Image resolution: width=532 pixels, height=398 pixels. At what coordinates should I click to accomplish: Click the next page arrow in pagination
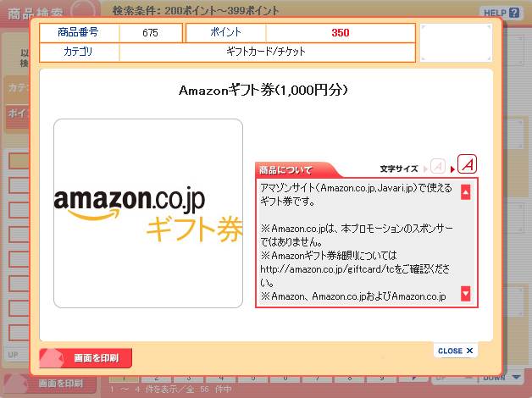coord(414,378)
